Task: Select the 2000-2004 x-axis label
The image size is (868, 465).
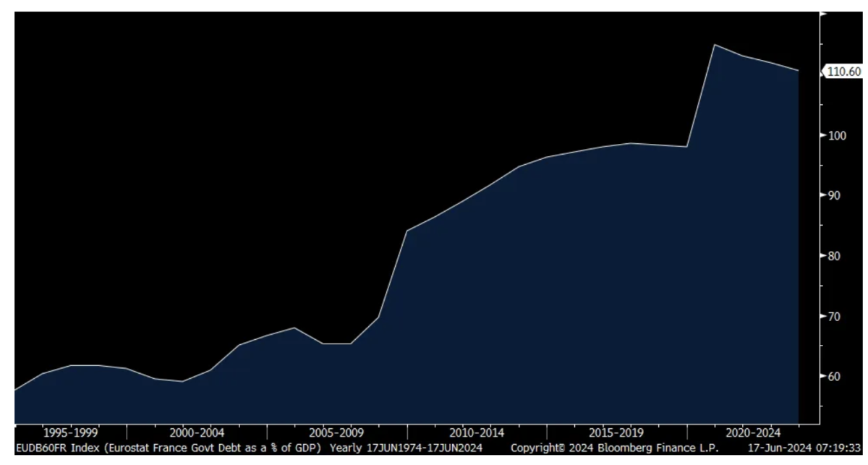Action: coord(197,433)
